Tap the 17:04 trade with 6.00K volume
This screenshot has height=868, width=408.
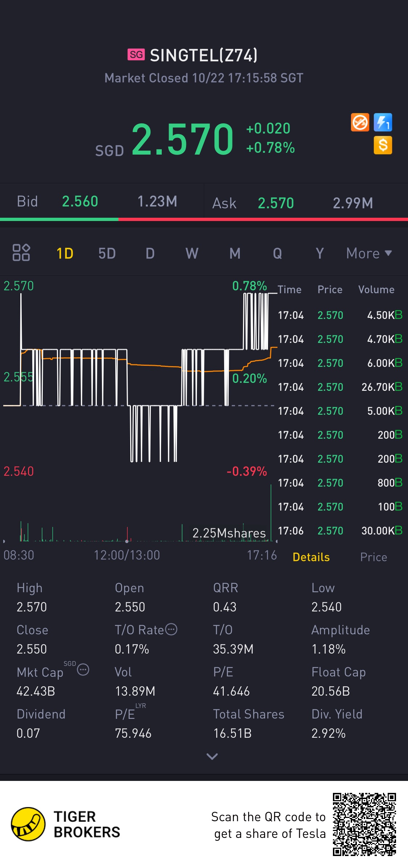click(340, 363)
